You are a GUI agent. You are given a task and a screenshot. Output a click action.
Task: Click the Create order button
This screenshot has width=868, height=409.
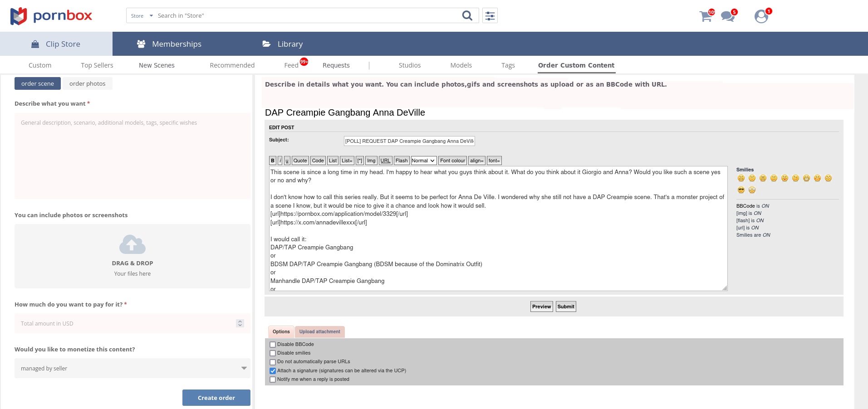216,398
